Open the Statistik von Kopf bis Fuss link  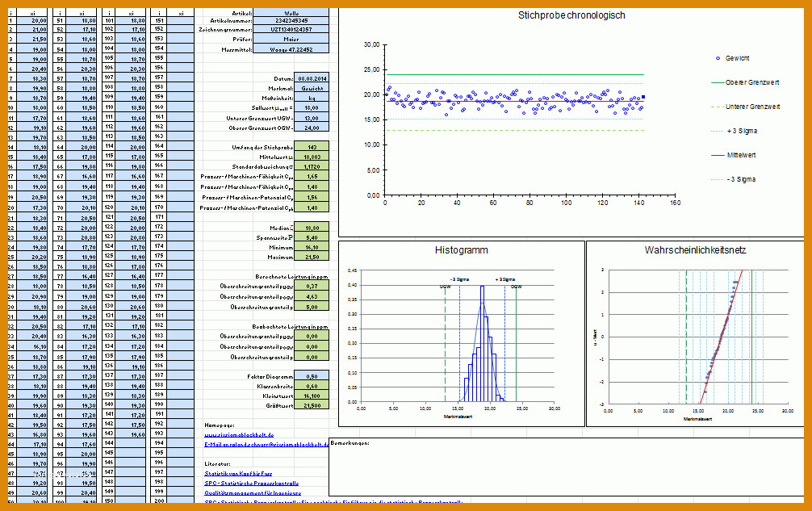238,474
